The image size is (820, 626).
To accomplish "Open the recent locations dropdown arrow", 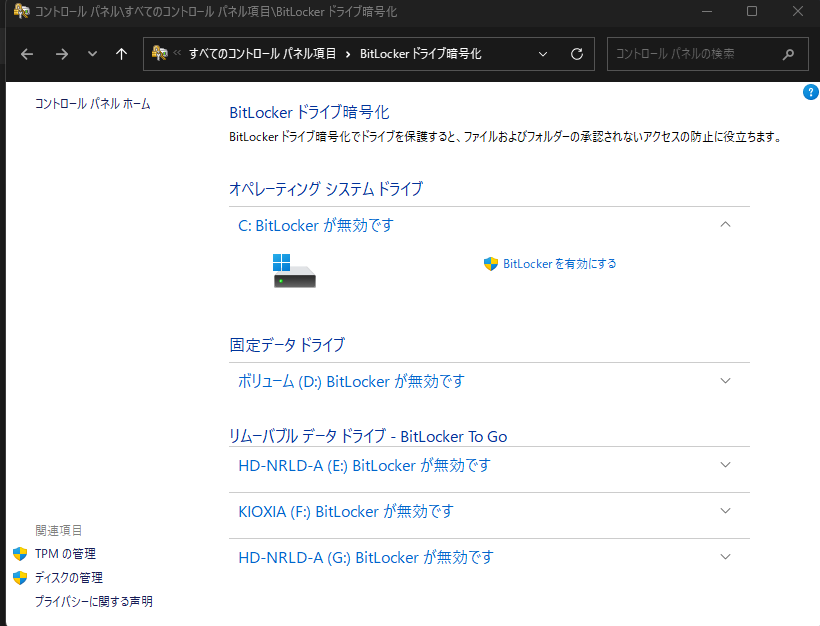I will (92, 54).
